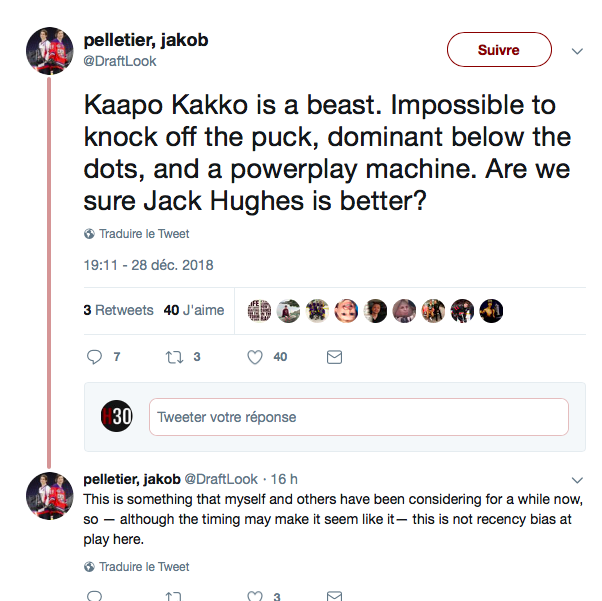This screenshot has height=601, width=602.
Task: Like the main tweet with heart icon
Action: [x=255, y=357]
